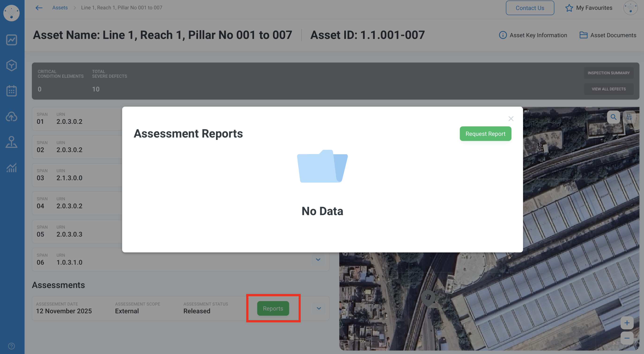Click the Assessments section heading
644x354 pixels.
[58, 285]
